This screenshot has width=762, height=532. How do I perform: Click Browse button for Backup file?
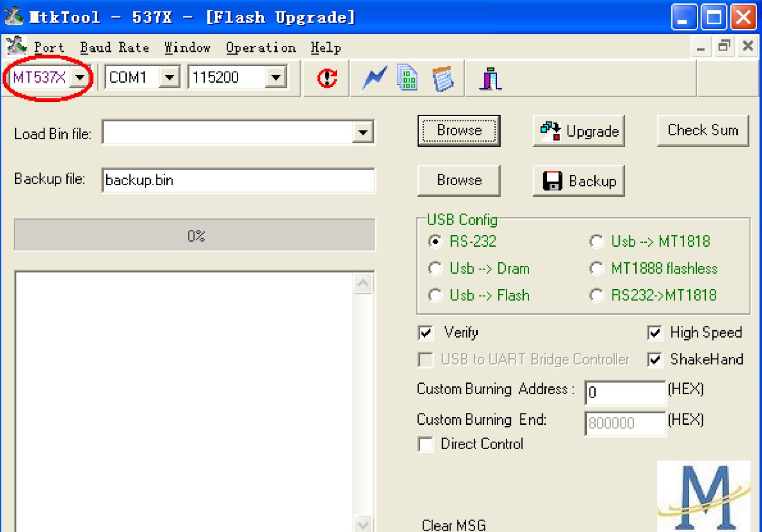(459, 180)
